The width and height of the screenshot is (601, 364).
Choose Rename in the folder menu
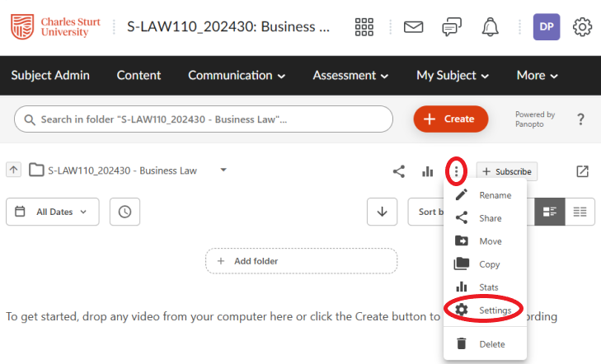(x=495, y=195)
